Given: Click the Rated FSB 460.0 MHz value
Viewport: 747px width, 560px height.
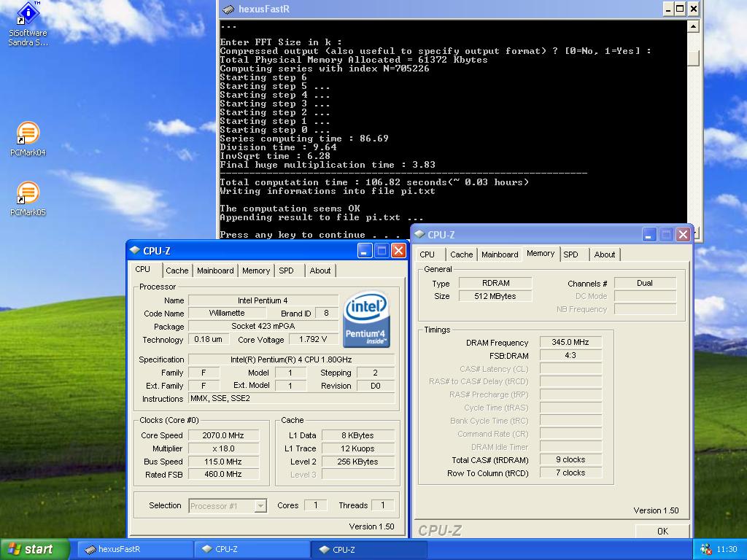Looking at the screenshot, I should (223, 474).
